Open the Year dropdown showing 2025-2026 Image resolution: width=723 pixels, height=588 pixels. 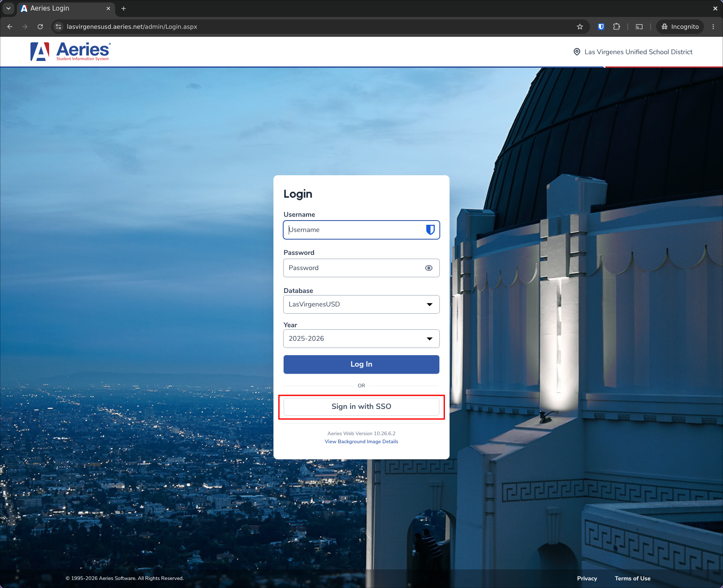pyautogui.click(x=361, y=339)
